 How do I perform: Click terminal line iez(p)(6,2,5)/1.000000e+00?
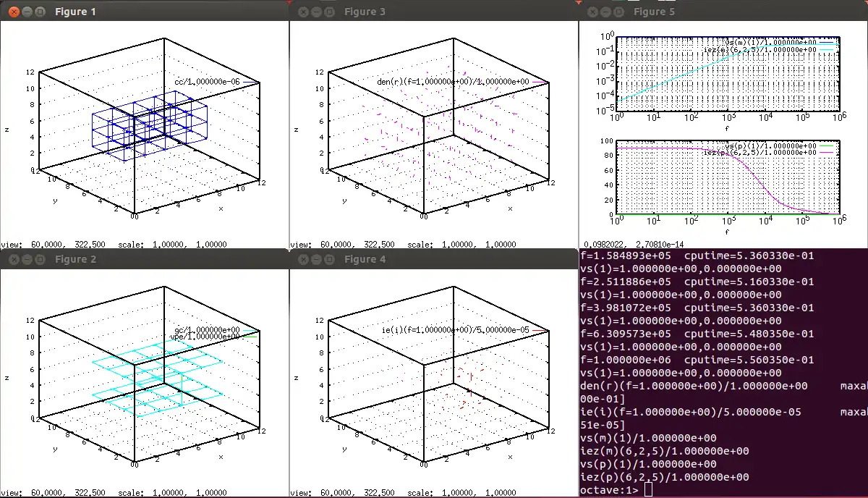tap(664, 477)
